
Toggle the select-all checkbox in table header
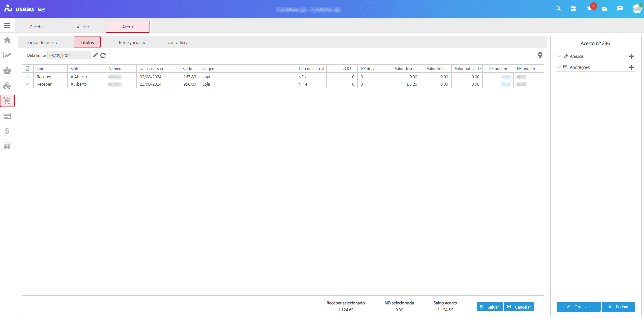point(28,69)
